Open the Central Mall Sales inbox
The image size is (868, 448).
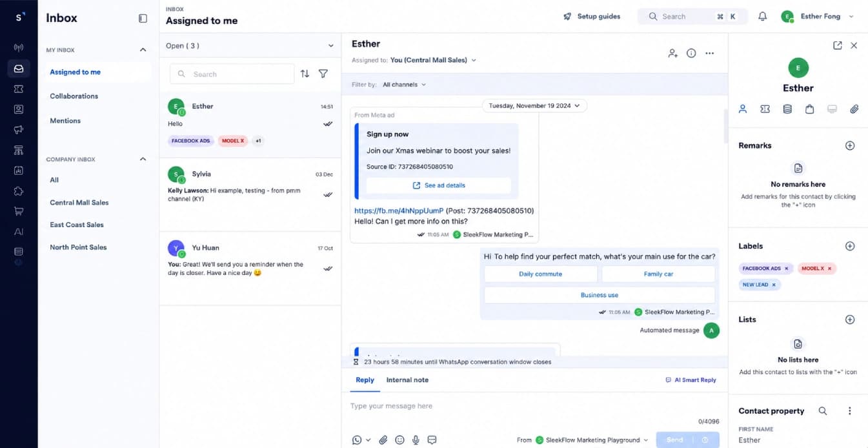(x=79, y=203)
